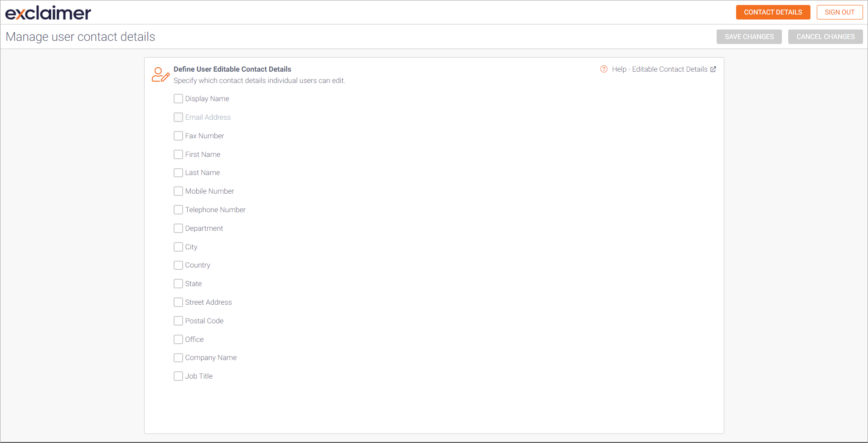Tick the Street Address checkbox
Screen dimensions: 868x443
tap(179, 302)
